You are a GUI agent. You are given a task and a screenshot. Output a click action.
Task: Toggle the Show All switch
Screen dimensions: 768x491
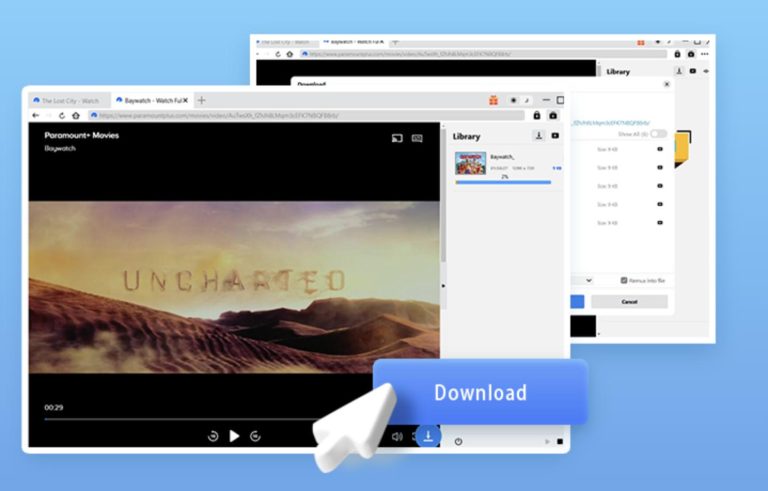(x=658, y=133)
